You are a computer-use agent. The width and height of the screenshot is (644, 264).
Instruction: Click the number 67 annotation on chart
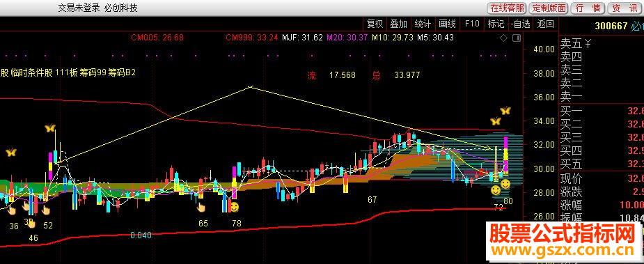(372, 200)
